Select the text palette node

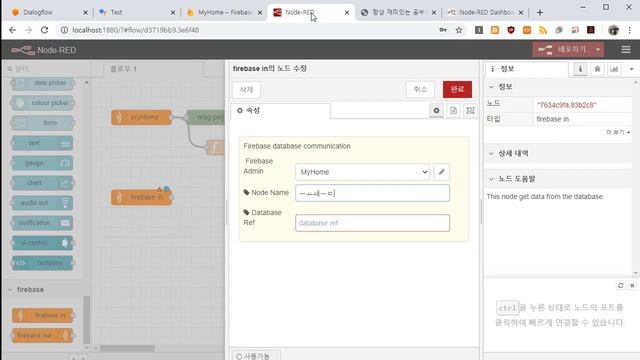click(x=42, y=143)
